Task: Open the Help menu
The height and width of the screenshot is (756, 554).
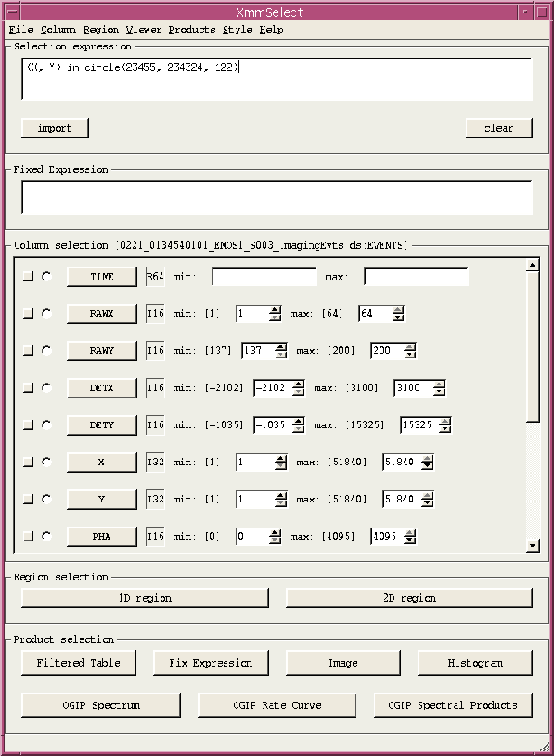Action: coord(271,30)
